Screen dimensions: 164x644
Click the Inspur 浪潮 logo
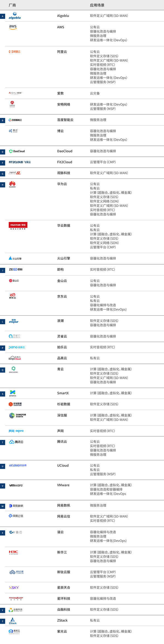tap(14, 321)
